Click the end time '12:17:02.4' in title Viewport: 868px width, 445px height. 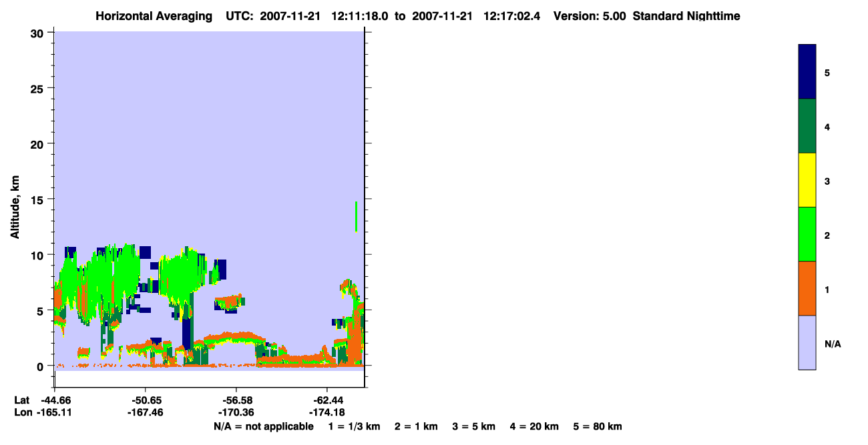(511, 16)
